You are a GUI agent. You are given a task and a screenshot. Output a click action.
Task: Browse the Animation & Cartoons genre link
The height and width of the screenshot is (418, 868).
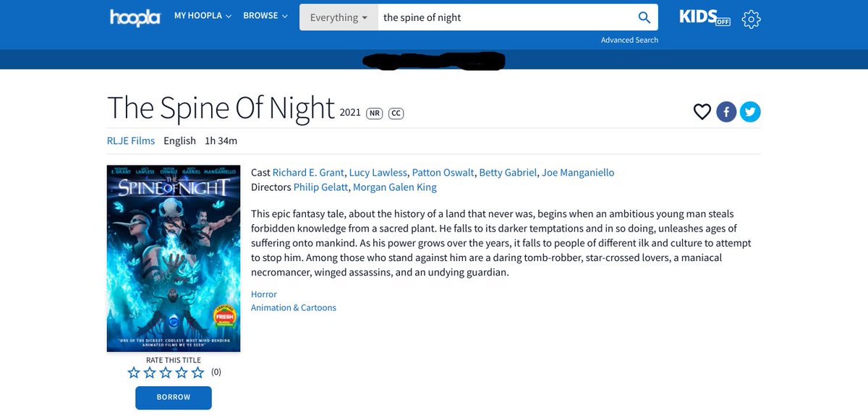coord(294,307)
